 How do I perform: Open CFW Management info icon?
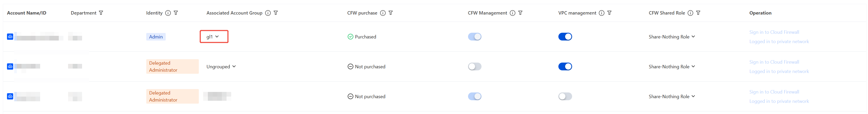point(512,13)
